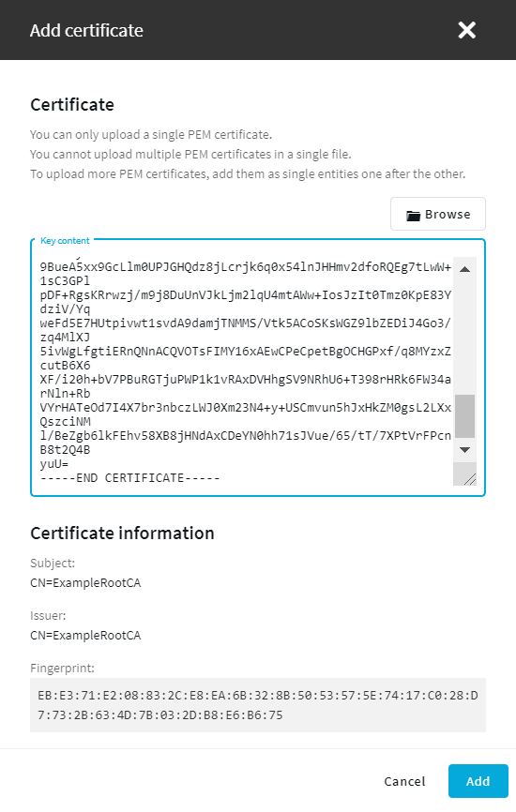
Task: Click the Certificate information heading
Action: coord(122,533)
